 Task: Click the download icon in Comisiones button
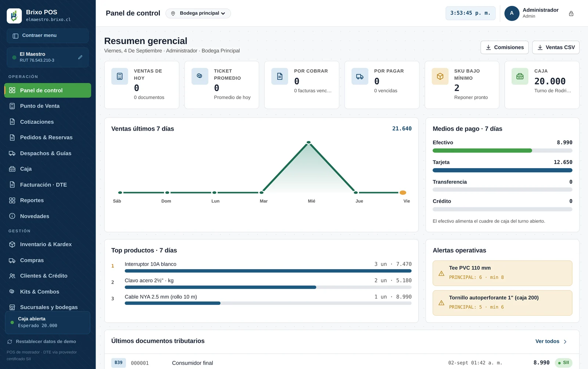tap(488, 47)
